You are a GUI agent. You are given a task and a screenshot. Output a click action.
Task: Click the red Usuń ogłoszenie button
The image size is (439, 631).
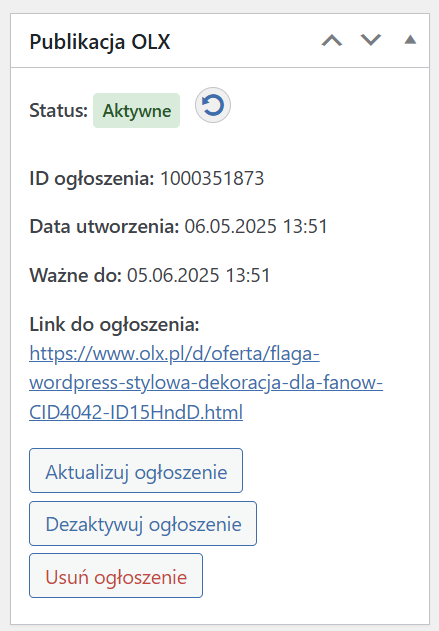pyautogui.click(x=116, y=576)
